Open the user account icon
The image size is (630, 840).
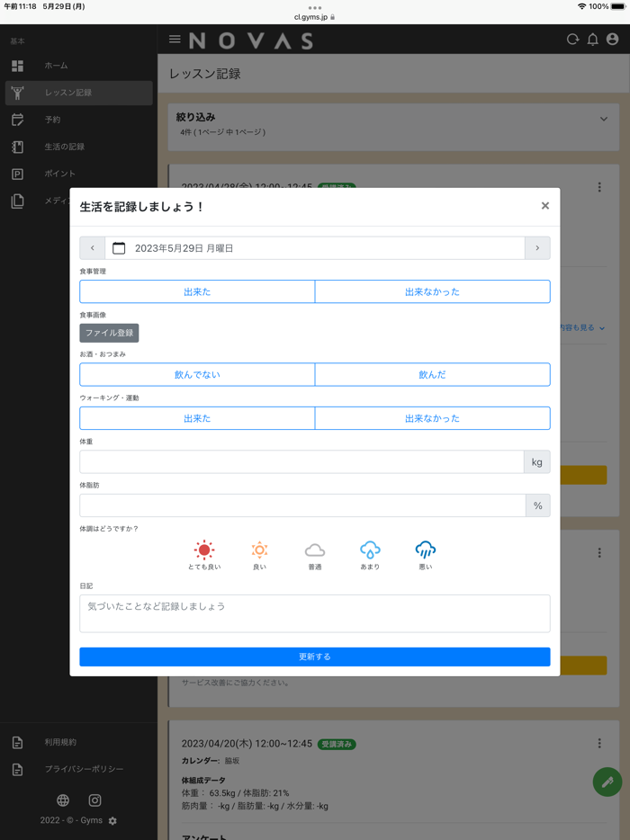612,39
